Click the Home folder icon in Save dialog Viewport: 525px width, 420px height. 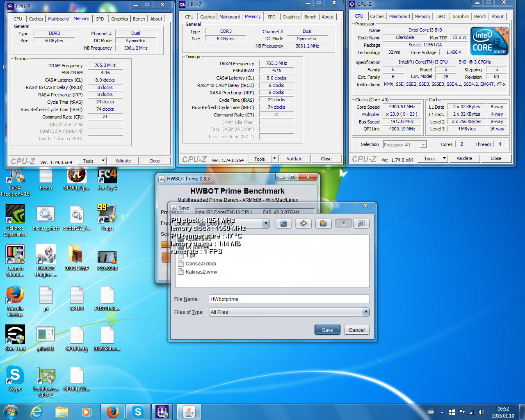(x=304, y=224)
